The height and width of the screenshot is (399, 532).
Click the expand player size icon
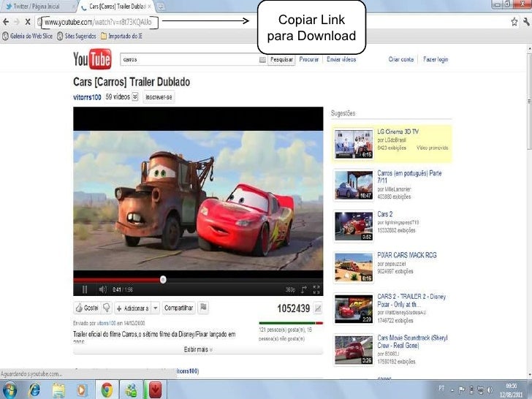pyautogui.click(x=304, y=289)
